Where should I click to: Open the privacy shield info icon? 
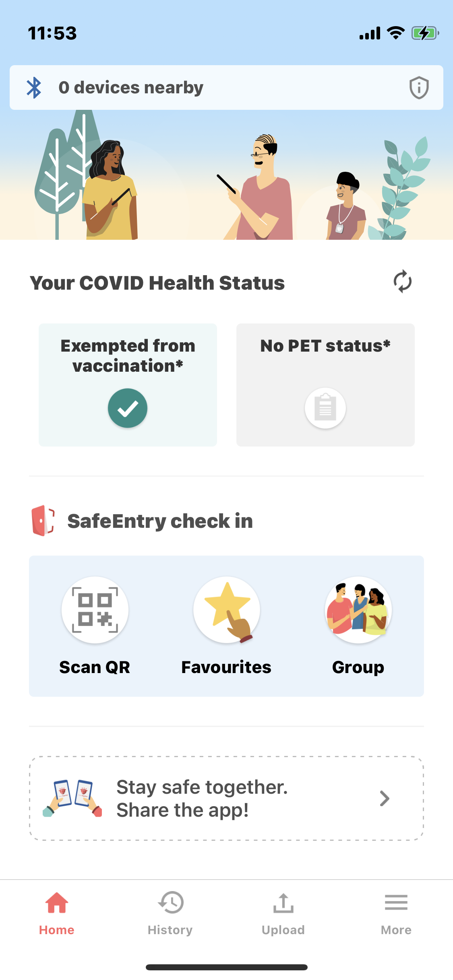[x=419, y=88]
